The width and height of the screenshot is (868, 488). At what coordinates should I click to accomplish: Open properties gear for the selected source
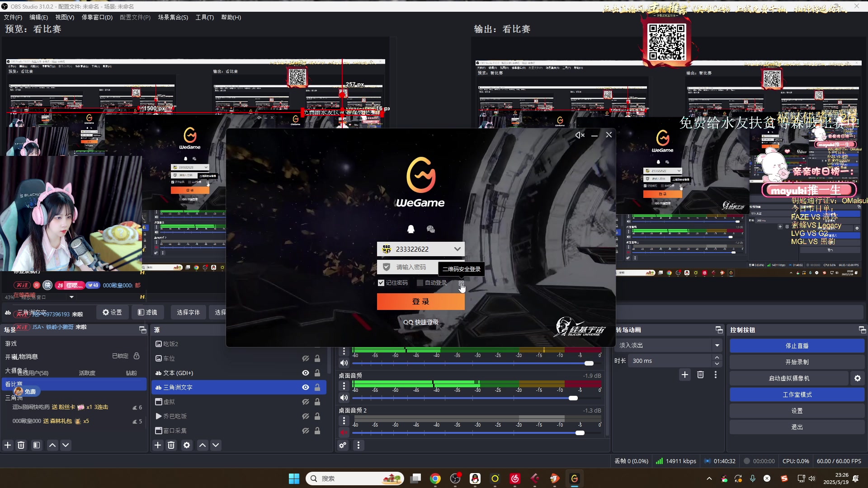(x=187, y=446)
